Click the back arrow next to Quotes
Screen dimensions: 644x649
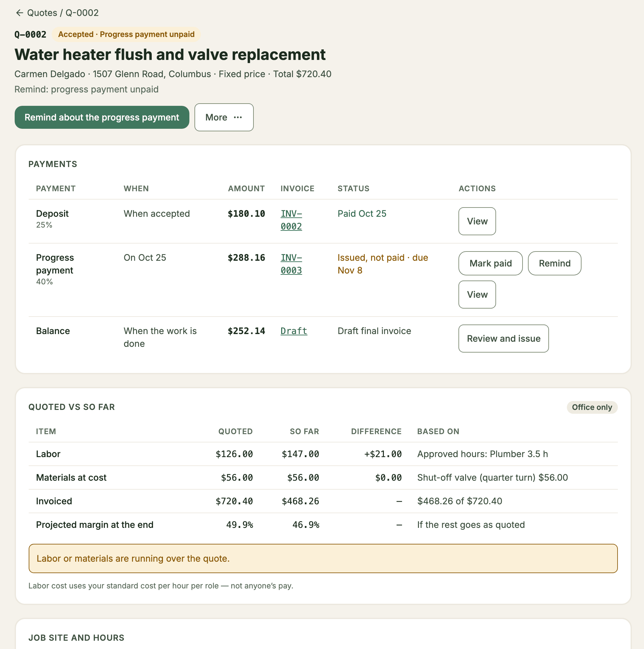[x=19, y=13]
